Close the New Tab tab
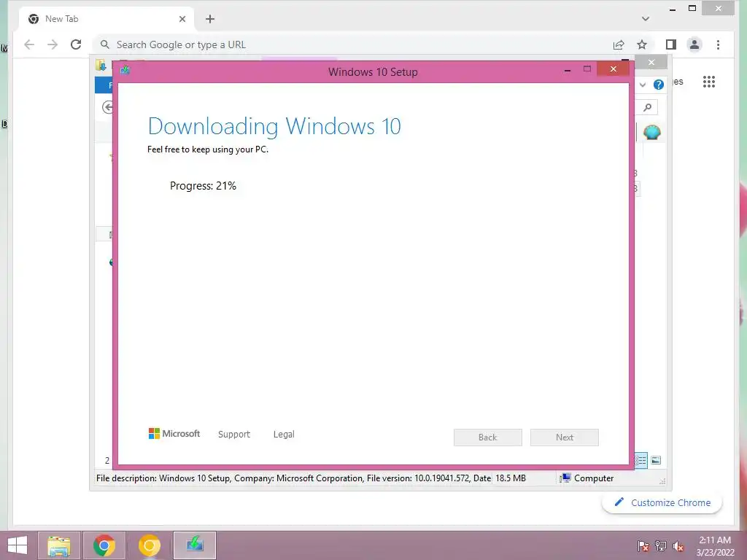The image size is (747, 560). (x=182, y=19)
